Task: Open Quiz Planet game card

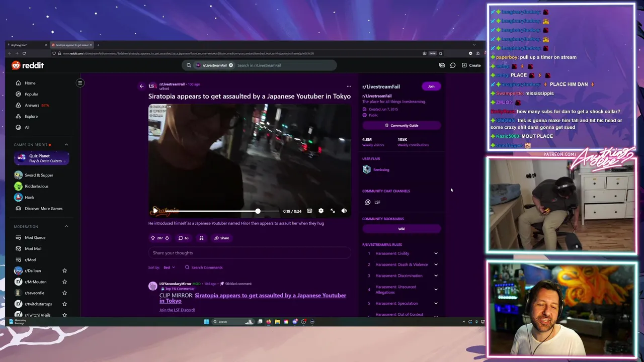Action: click(41, 158)
